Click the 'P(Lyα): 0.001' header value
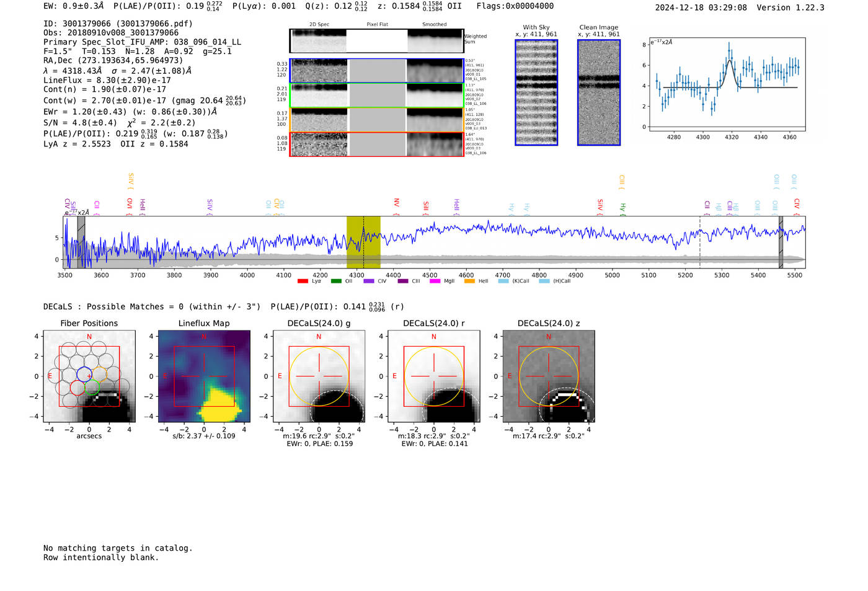Viewport: 868px width, 591px height. click(264, 6)
